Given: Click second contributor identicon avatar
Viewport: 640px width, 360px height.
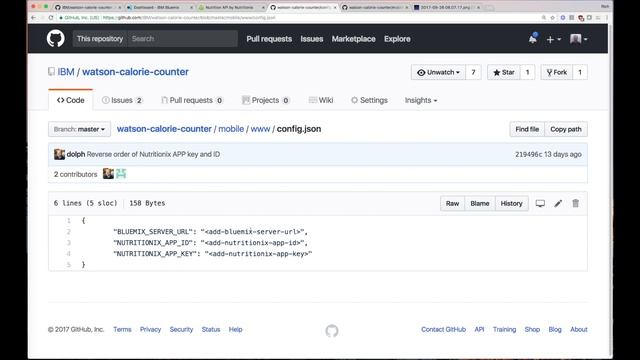Looking at the screenshot, I should point(121,174).
